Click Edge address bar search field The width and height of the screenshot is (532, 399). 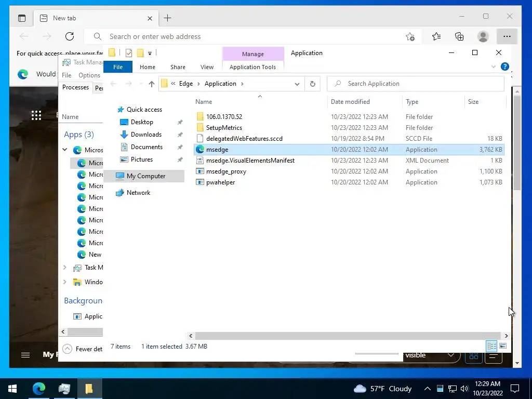253,36
